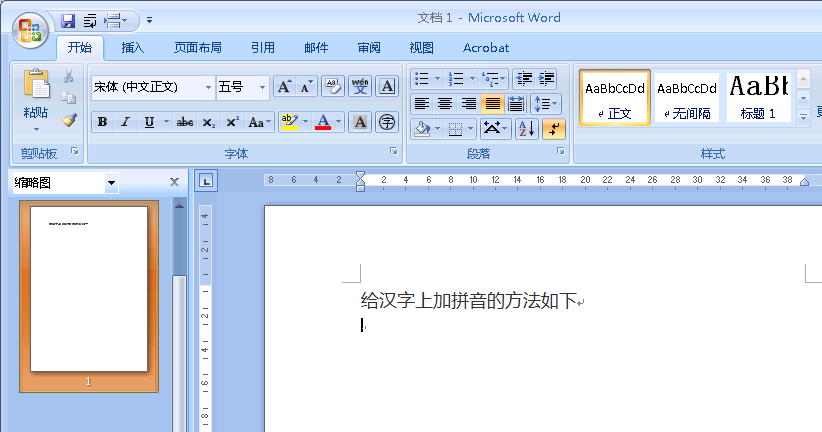The height and width of the screenshot is (432, 822).
Task: Open the line spacing menu
Action: pos(546,104)
